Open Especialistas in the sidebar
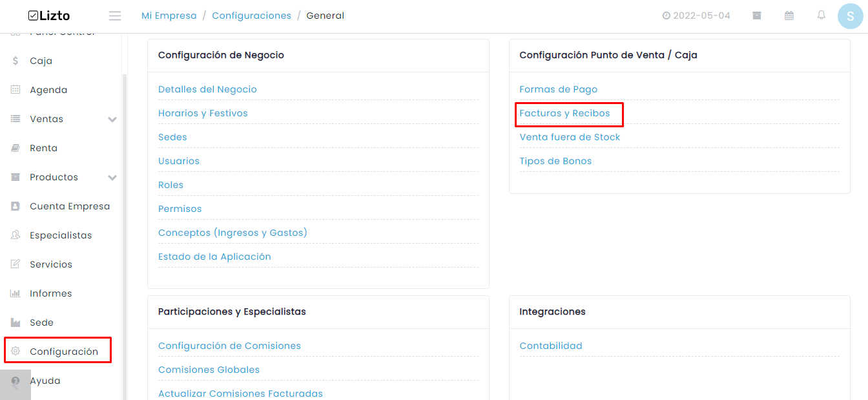 tap(61, 235)
